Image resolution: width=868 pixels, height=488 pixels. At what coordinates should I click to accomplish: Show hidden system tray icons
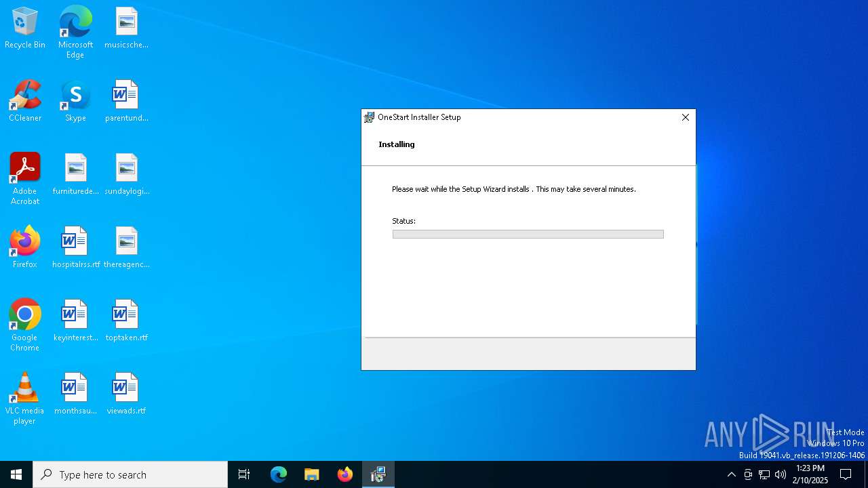[x=731, y=474]
